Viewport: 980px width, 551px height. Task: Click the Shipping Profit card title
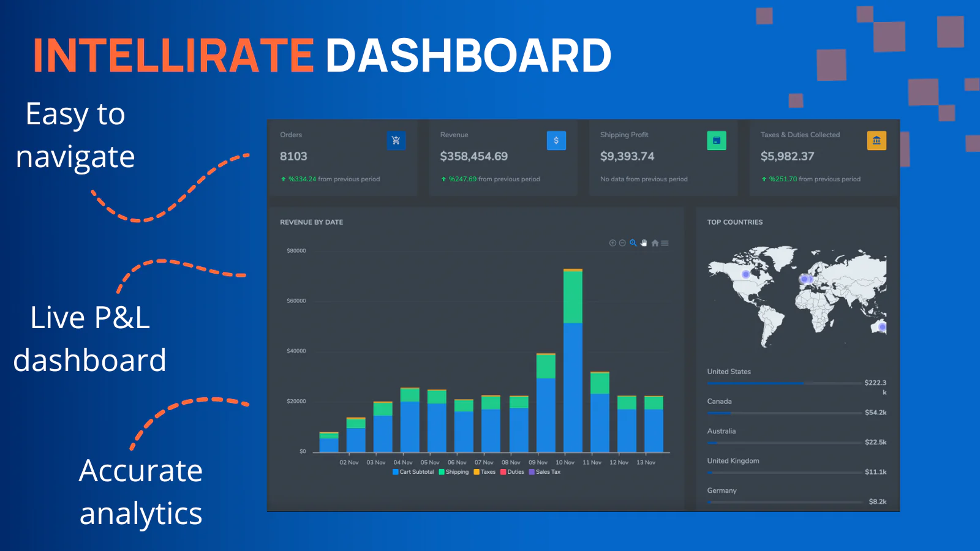[x=624, y=135]
